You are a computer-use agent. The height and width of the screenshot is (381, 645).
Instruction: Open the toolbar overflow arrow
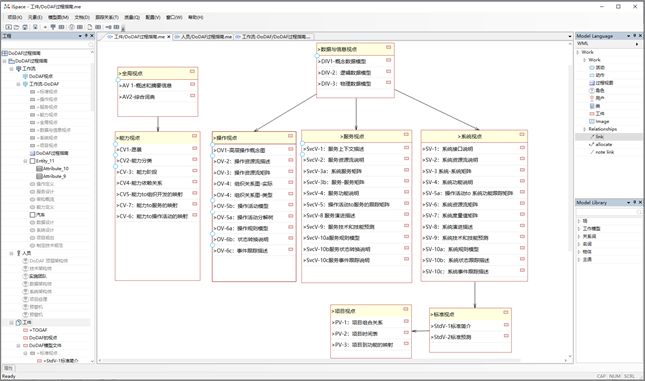[123, 29]
